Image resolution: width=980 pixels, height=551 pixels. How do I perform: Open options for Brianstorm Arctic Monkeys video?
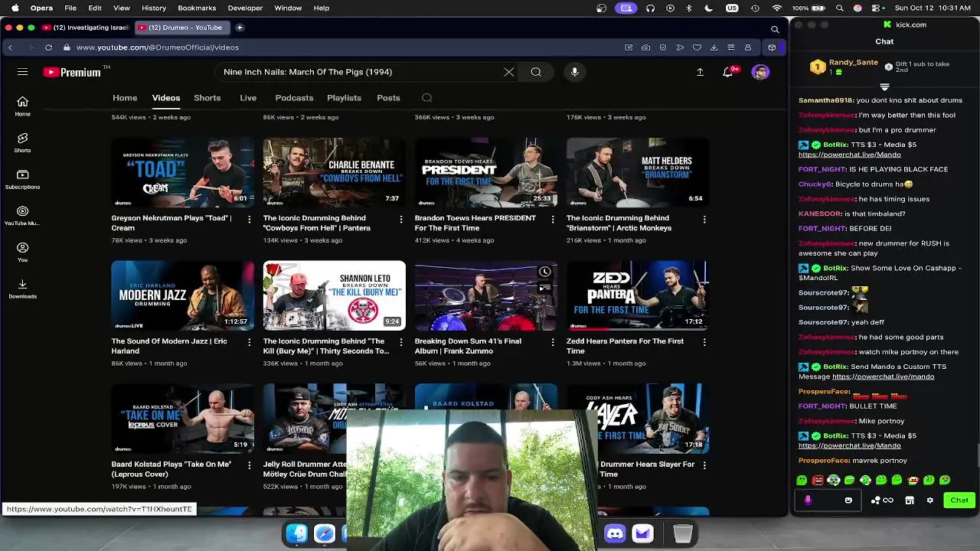pos(704,219)
